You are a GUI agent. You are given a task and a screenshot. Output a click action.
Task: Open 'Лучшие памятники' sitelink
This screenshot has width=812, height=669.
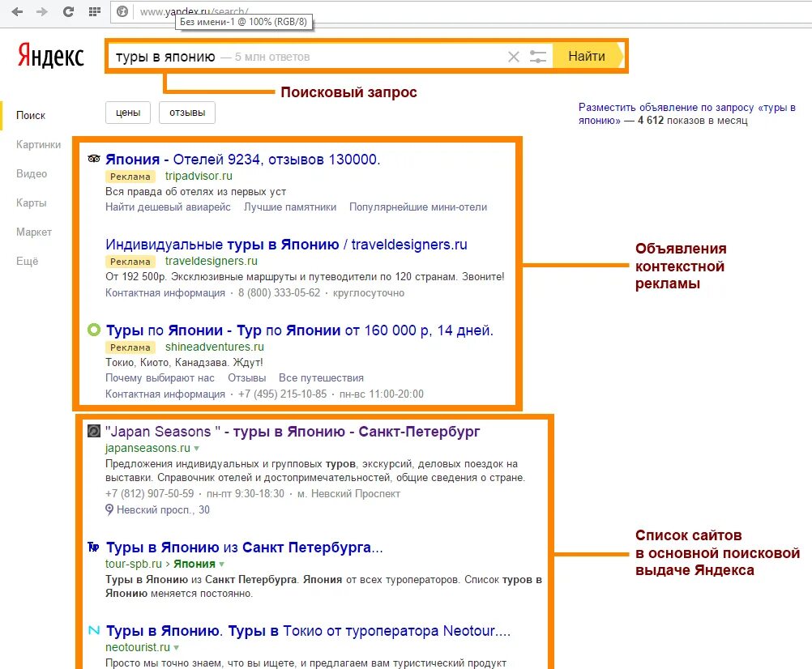290,207
